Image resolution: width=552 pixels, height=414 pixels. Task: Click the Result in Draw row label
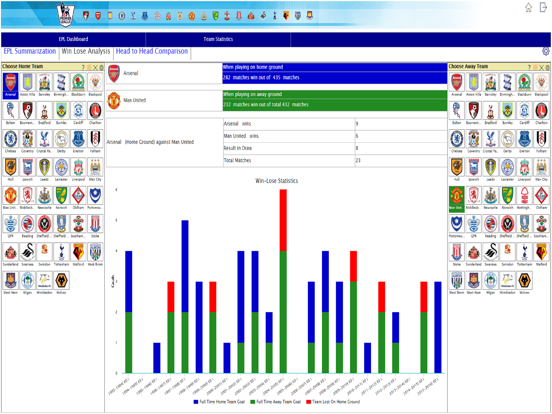pyautogui.click(x=238, y=148)
